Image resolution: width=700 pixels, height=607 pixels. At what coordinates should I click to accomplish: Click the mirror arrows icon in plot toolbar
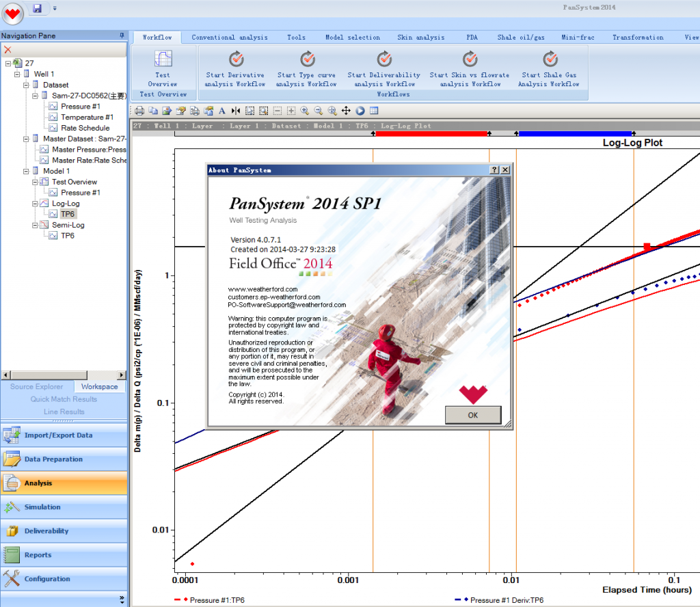coord(236,111)
